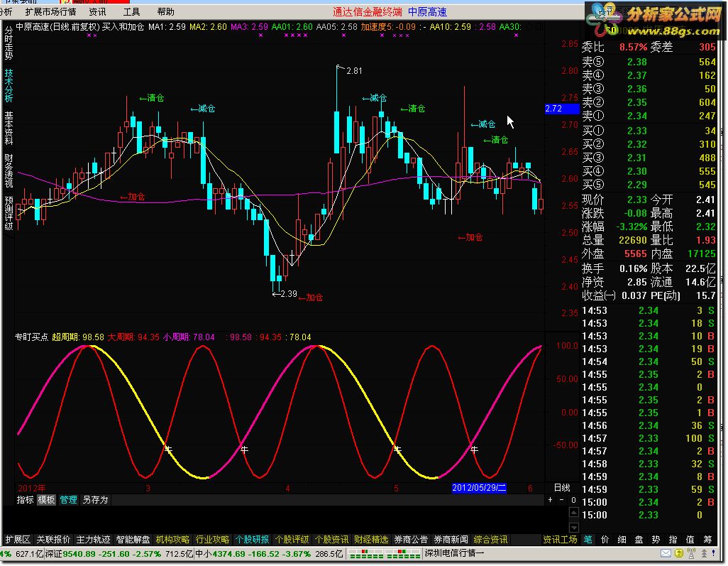Select the 笔 tick-detail tab

pyautogui.click(x=588, y=540)
